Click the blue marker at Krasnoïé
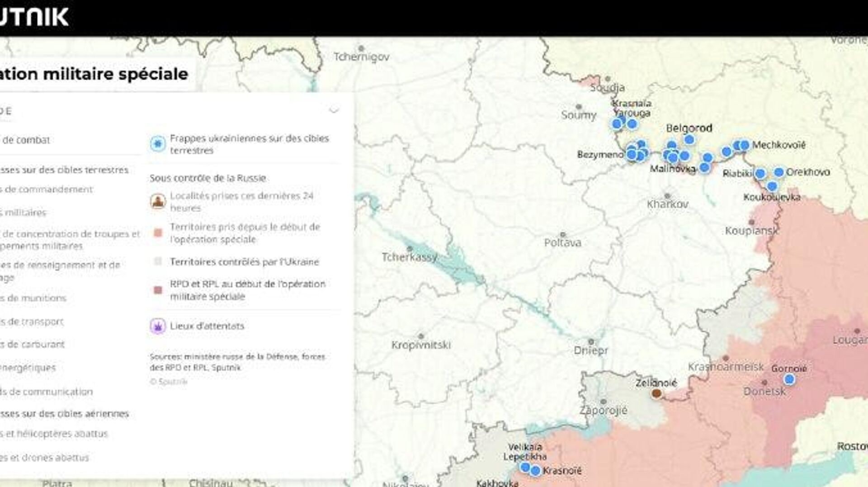Viewport: 868px width, 487px height. click(535, 471)
